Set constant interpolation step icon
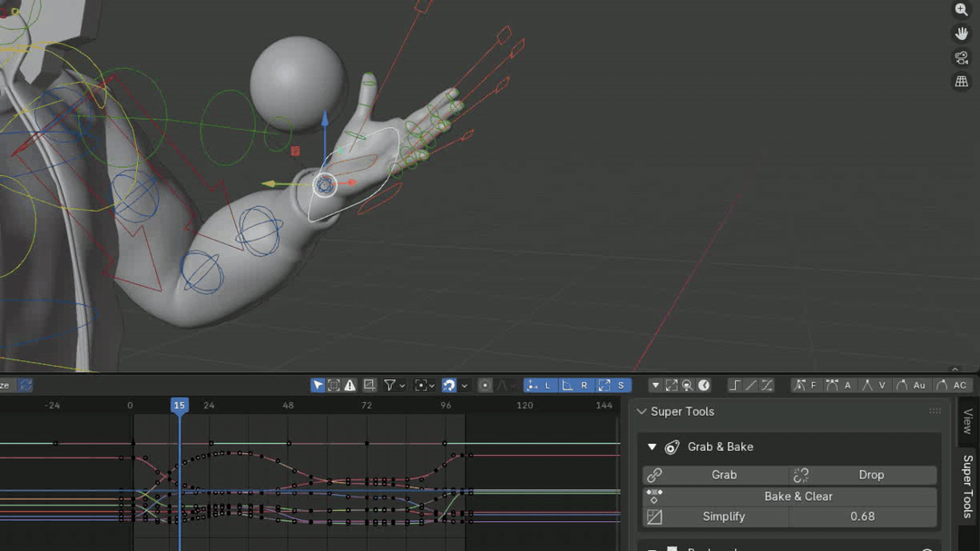This screenshot has height=551, width=980. pos(735,385)
